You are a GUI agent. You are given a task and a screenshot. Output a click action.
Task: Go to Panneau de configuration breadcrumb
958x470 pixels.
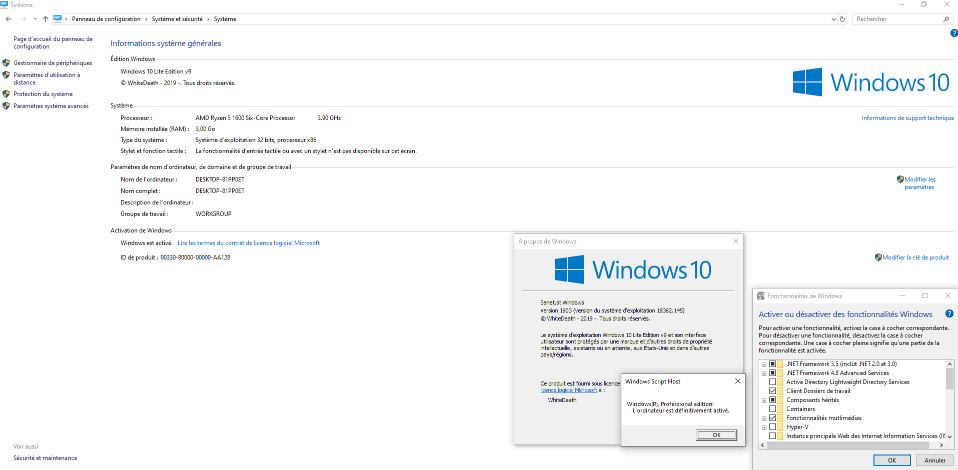pos(106,19)
